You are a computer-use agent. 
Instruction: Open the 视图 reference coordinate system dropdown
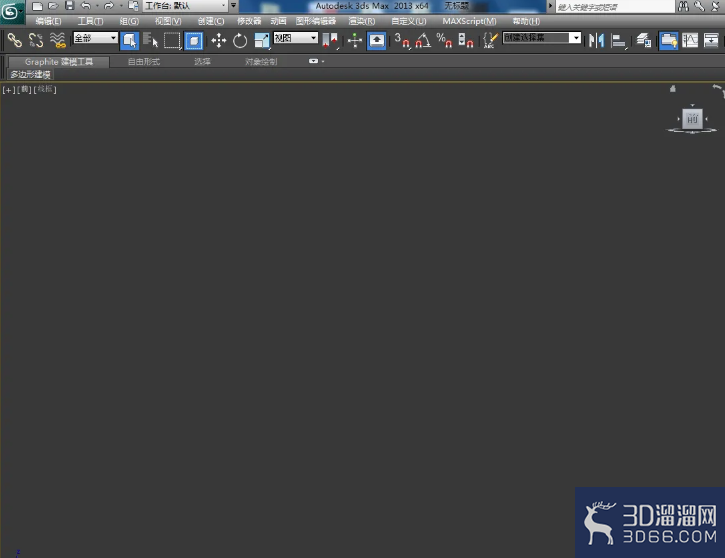tap(295, 38)
